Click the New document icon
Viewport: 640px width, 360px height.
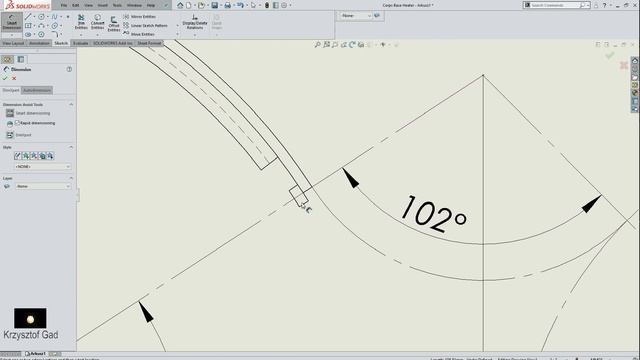[x=189, y=5]
